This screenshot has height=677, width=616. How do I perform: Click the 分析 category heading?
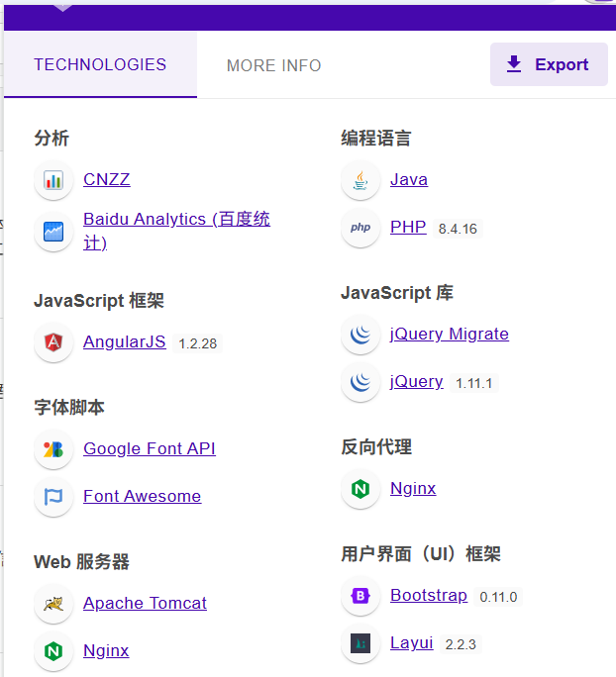click(x=51, y=139)
